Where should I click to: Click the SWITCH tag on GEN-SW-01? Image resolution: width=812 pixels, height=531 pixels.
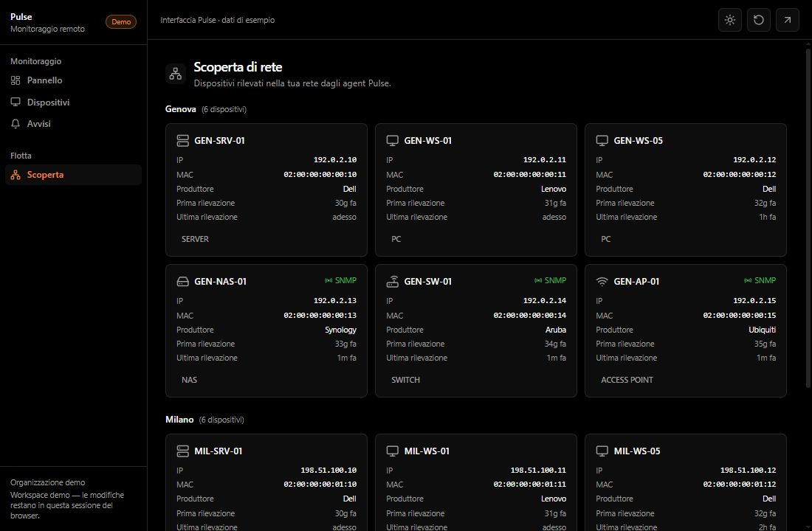405,380
